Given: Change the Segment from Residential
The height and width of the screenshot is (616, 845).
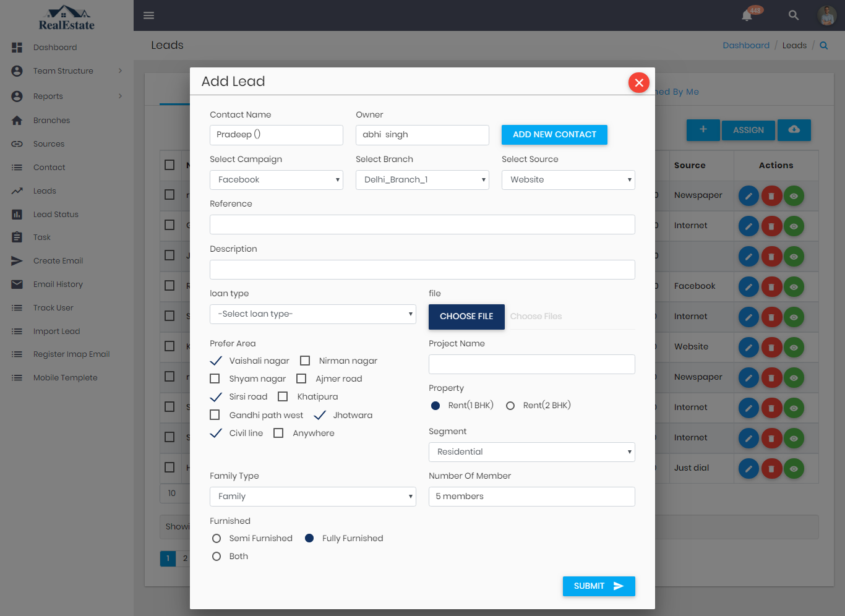Looking at the screenshot, I should 531,451.
